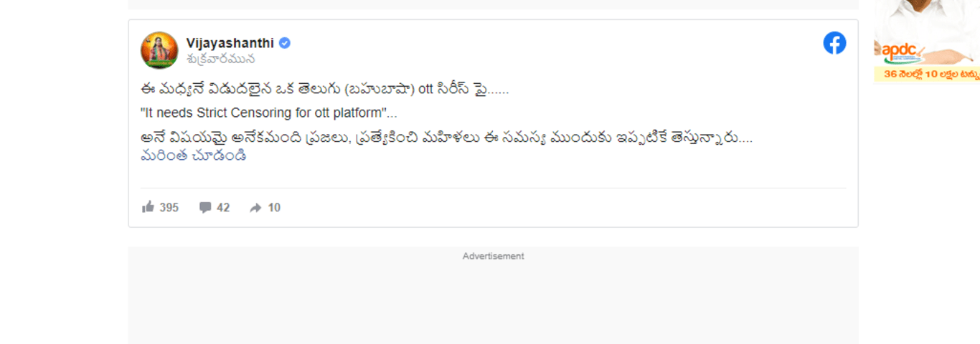View the 10 shares count

pos(274,208)
